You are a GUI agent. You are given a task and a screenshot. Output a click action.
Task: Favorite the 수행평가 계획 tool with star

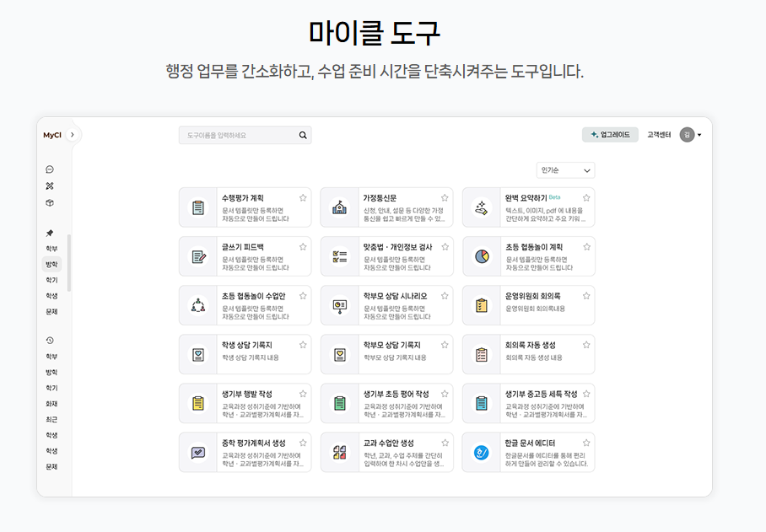point(303,198)
